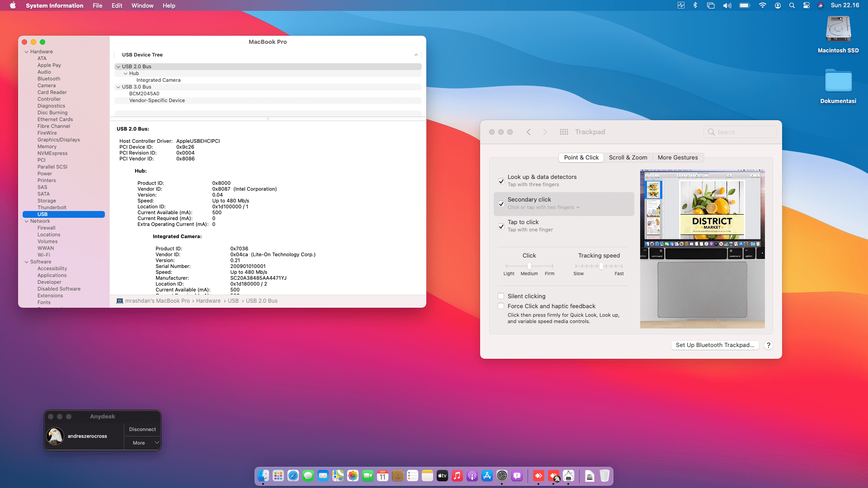Launch Apple TV app in dock
The height and width of the screenshot is (488, 868).
click(442, 475)
